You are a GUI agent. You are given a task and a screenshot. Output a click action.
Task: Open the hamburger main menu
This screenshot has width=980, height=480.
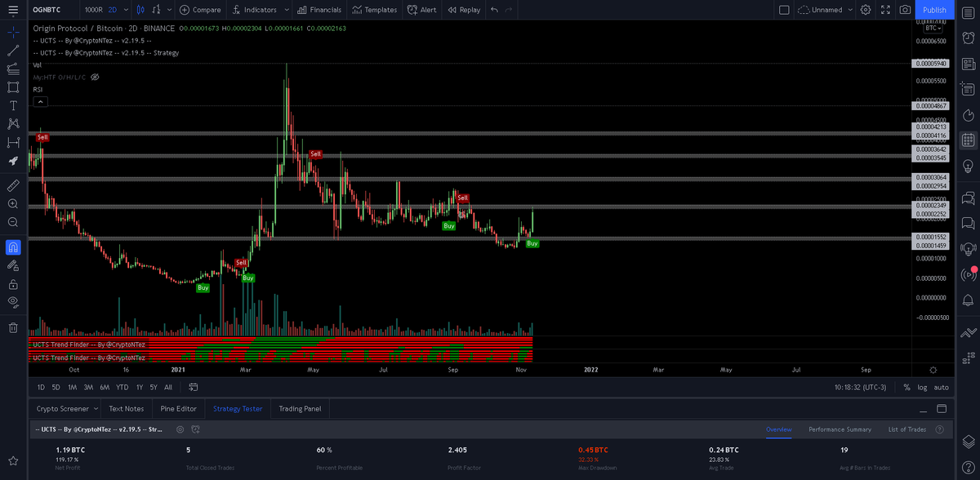(12, 10)
